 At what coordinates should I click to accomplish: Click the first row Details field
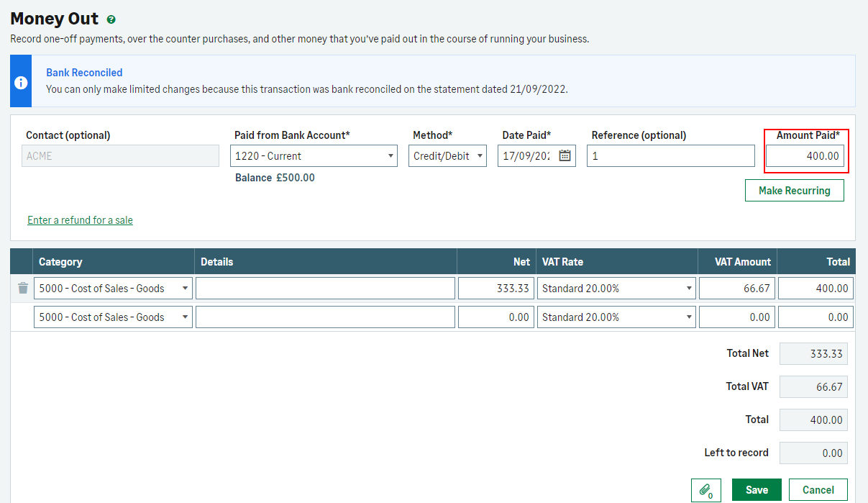[325, 289]
